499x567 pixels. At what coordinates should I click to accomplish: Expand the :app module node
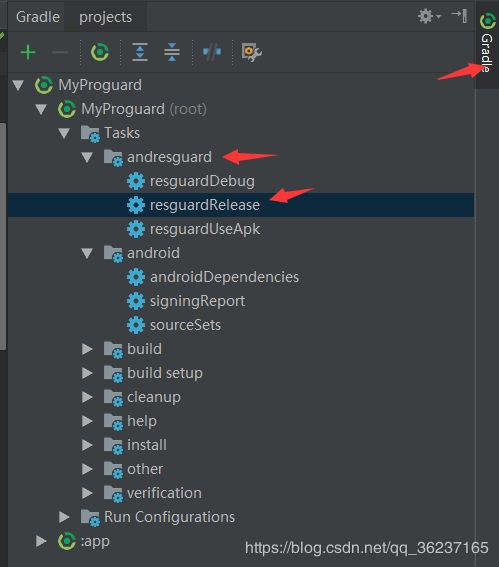point(41,541)
